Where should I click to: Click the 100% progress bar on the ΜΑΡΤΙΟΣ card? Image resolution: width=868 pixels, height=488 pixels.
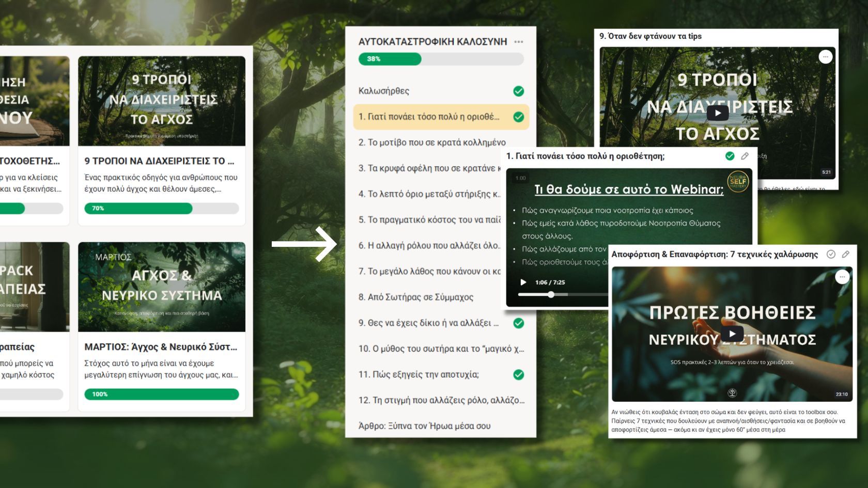click(162, 394)
